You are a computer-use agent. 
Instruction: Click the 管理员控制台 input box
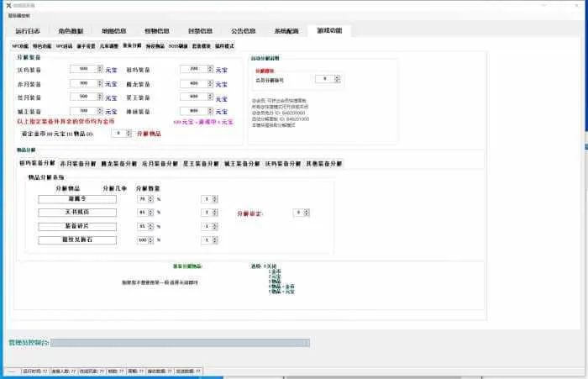[180, 343]
